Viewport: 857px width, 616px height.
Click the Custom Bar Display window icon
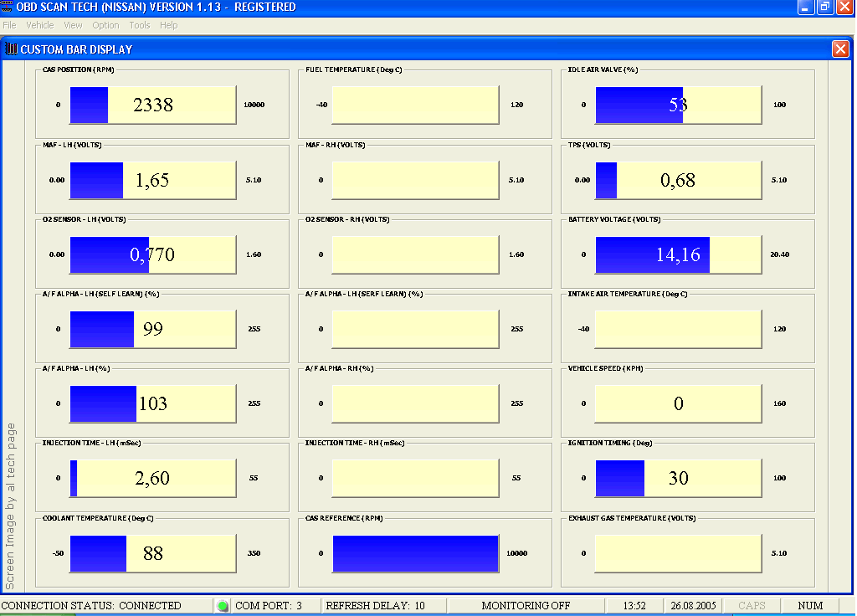[x=11, y=49]
